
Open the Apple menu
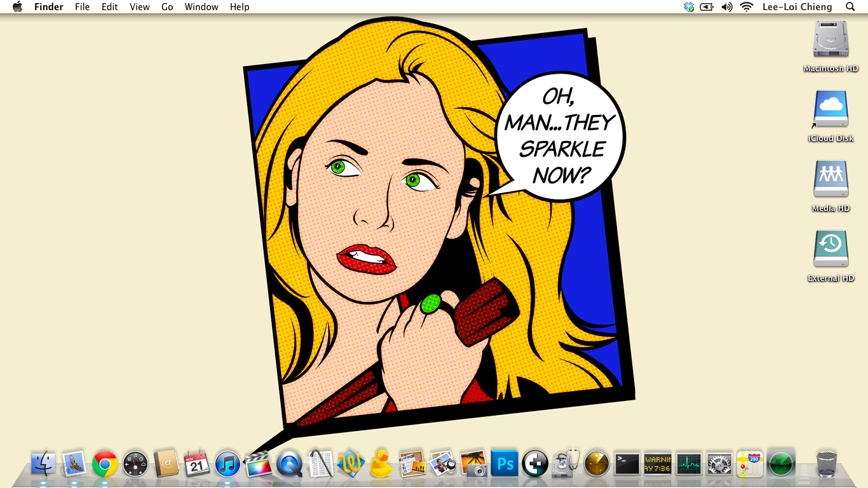click(x=17, y=7)
